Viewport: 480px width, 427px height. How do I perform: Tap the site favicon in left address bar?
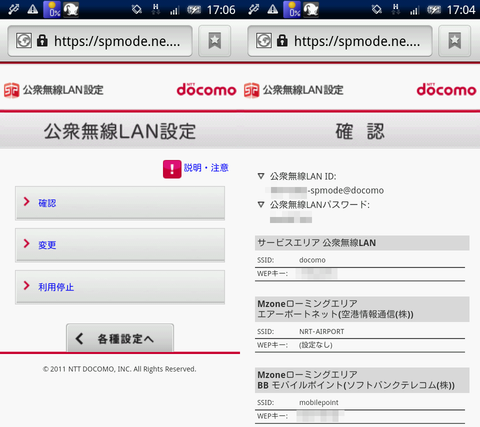click(24, 41)
